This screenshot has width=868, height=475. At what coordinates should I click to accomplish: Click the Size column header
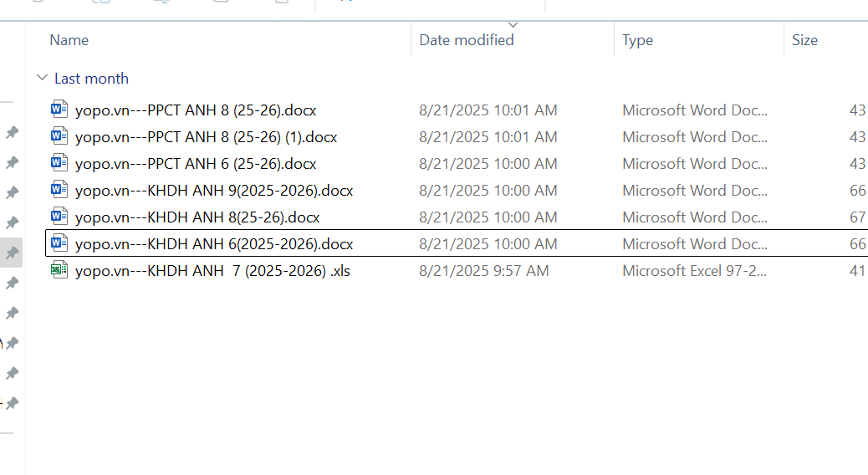[804, 40]
